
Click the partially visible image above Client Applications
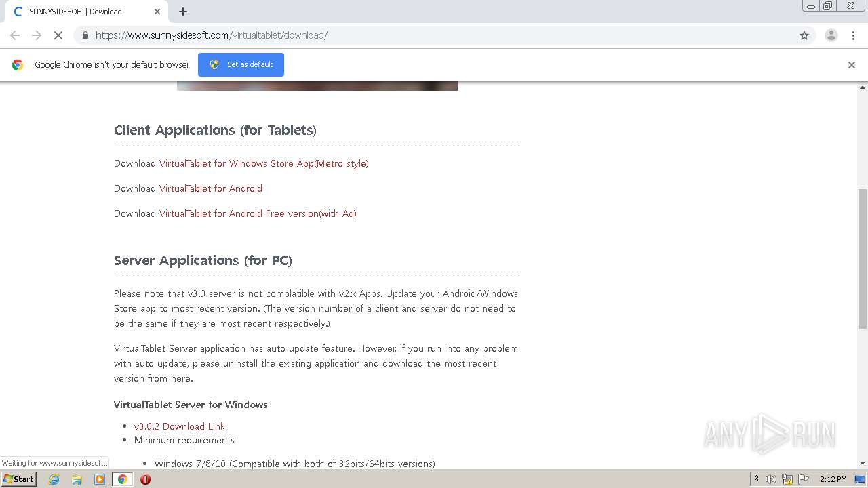(x=317, y=86)
